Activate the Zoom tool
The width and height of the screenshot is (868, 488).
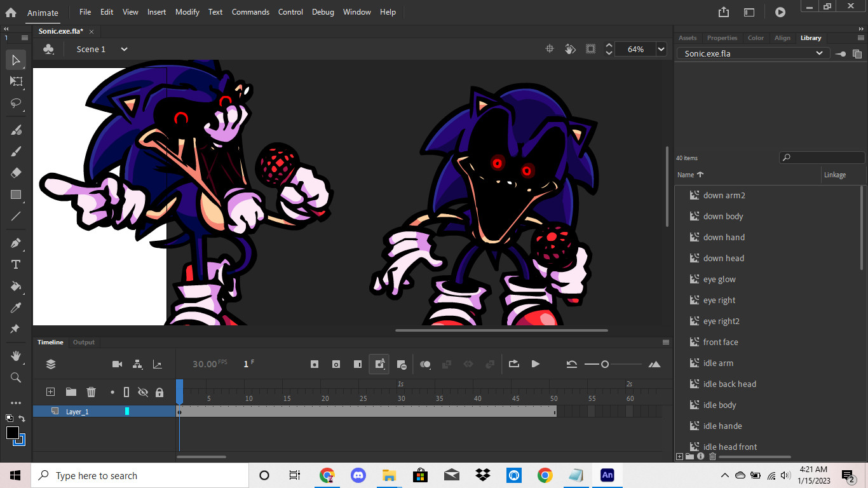[x=16, y=377]
